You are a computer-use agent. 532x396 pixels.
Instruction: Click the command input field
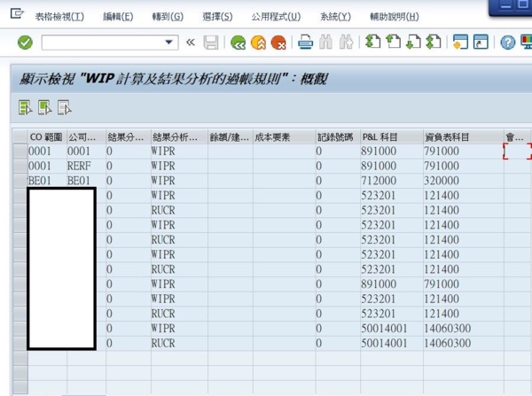[x=102, y=43]
